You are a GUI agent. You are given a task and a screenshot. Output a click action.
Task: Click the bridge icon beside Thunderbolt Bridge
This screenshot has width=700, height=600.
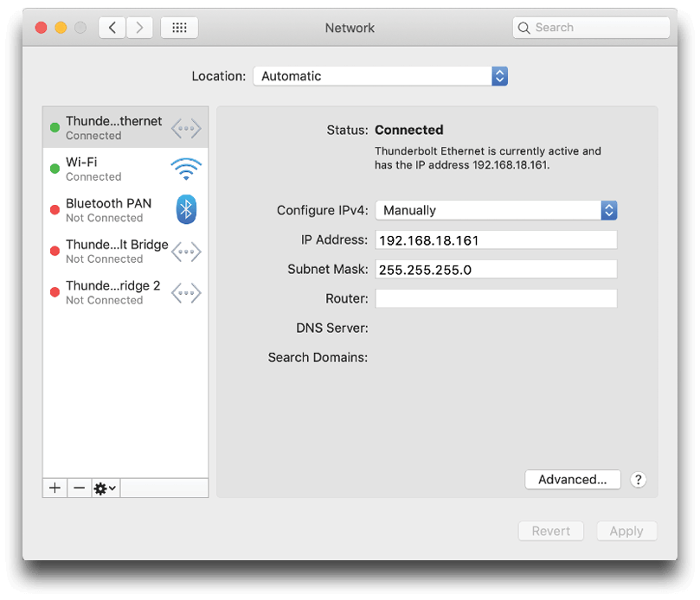[x=186, y=252]
